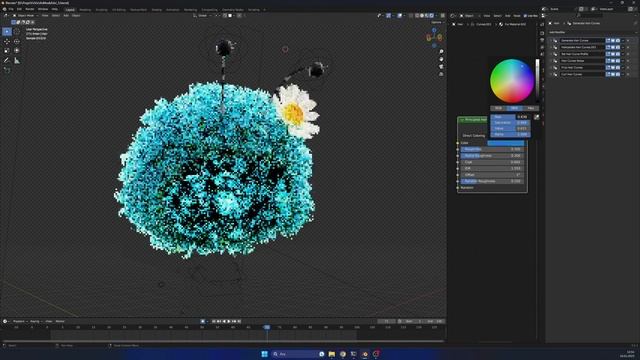Select the Move tool in viewport toolbar
This screenshot has width=640, height=360.
point(7,41)
